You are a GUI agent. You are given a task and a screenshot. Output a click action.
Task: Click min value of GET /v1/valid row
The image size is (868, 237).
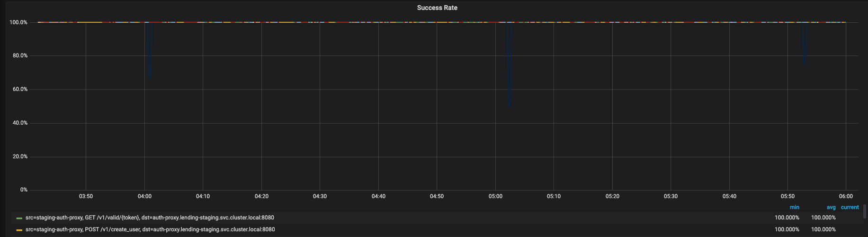[787, 218]
